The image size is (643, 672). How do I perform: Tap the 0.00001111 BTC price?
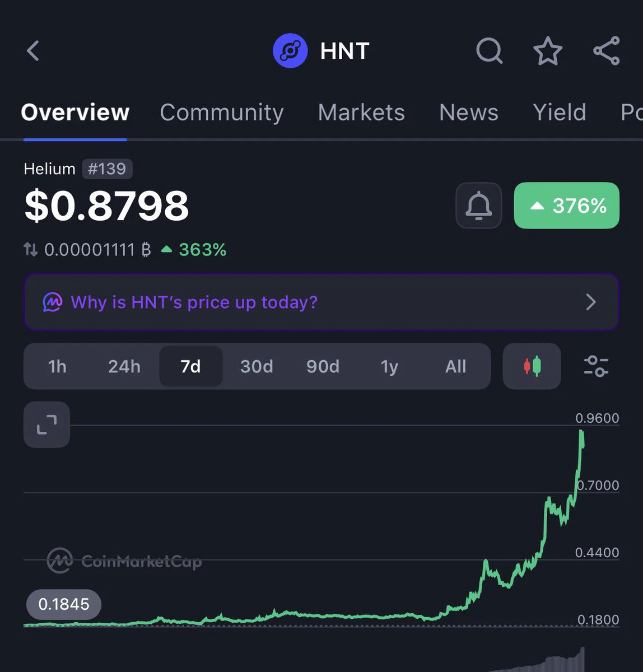(x=98, y=249)
